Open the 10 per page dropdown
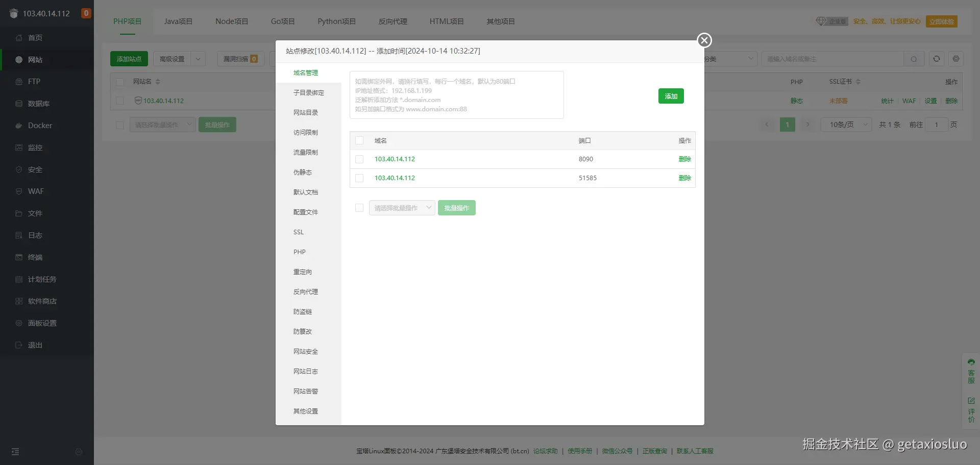This screenshot has width=980, height=465. pyautogui.click(x=846, y=125)
